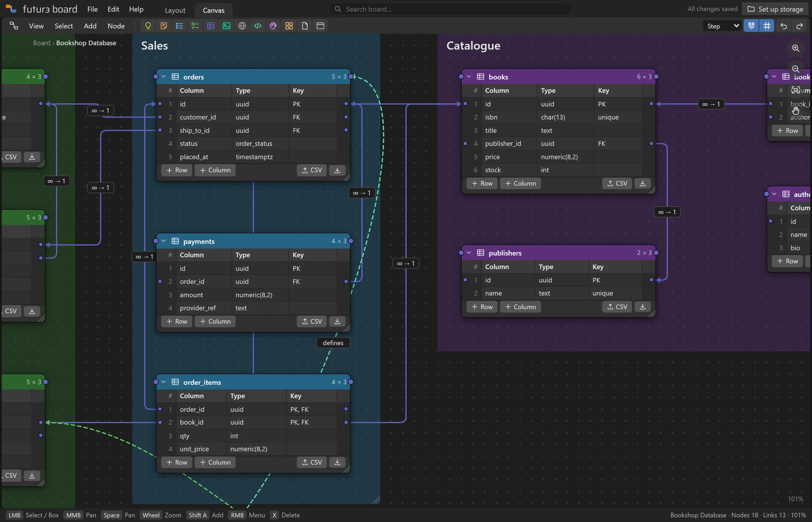Zoom in on the canvas

pyautogui.click(x=795, y=48)
